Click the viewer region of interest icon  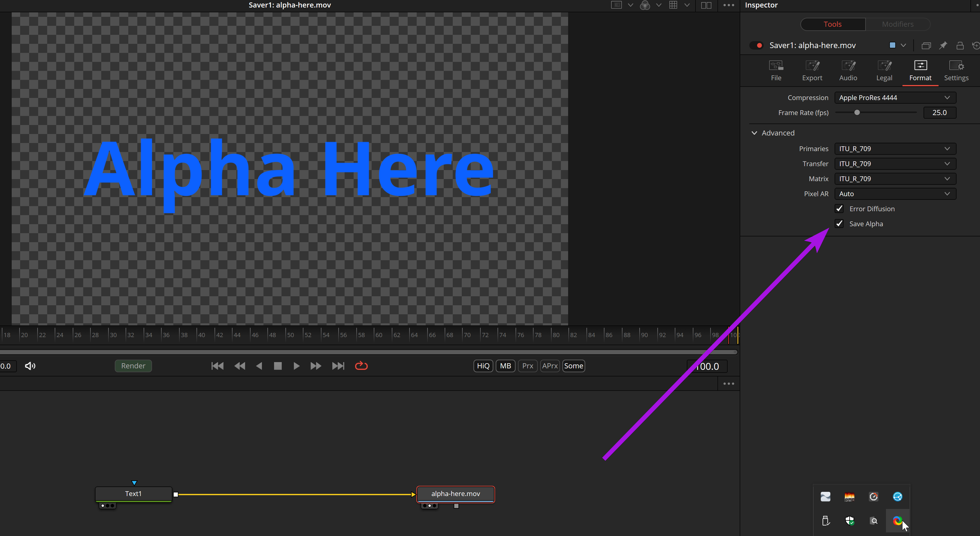(x=616, y=5)
